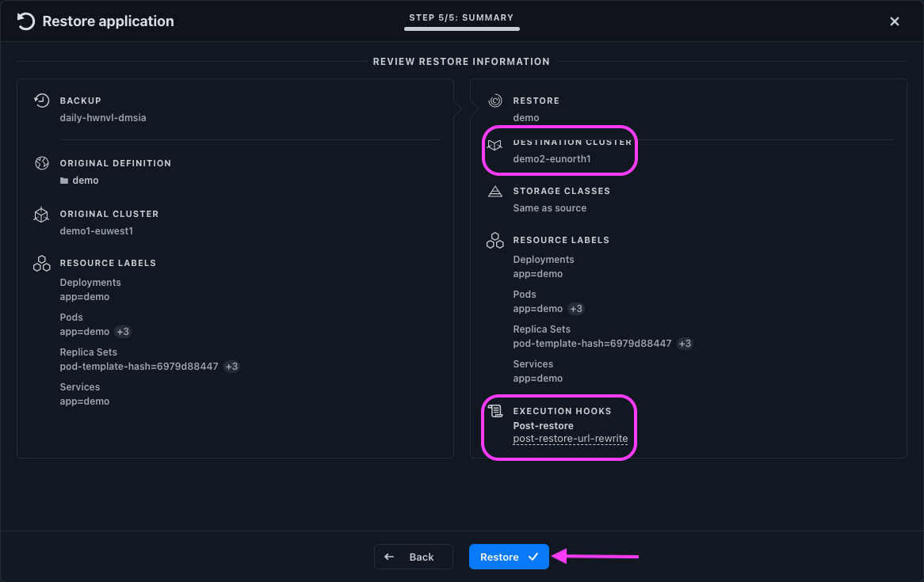Screen dimensions: 924x582
Task: Go Back to the previous step
Action: [413, 557]
